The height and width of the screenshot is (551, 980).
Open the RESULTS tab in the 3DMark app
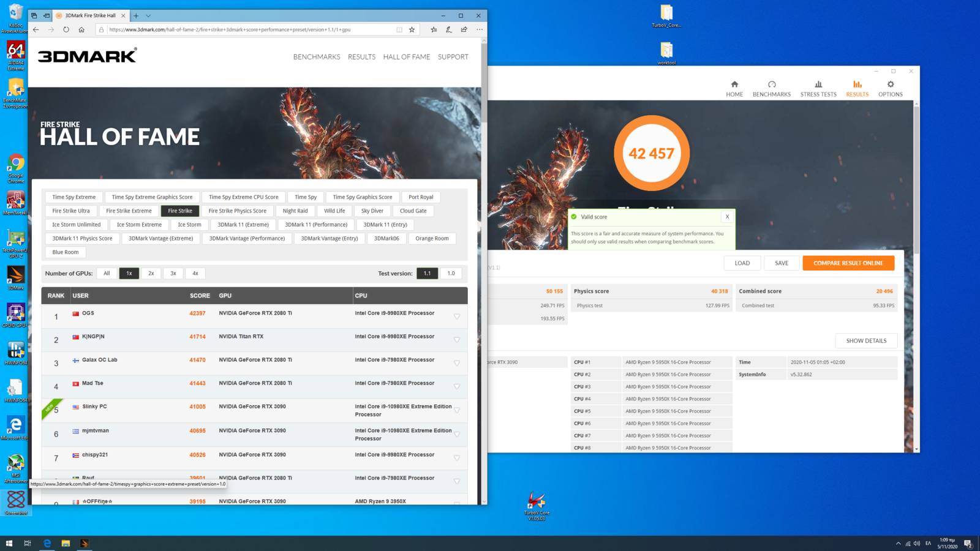tap(858, 89)
